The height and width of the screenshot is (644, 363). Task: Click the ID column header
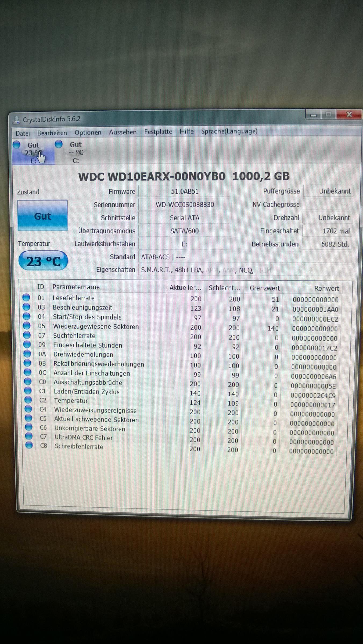41,287
